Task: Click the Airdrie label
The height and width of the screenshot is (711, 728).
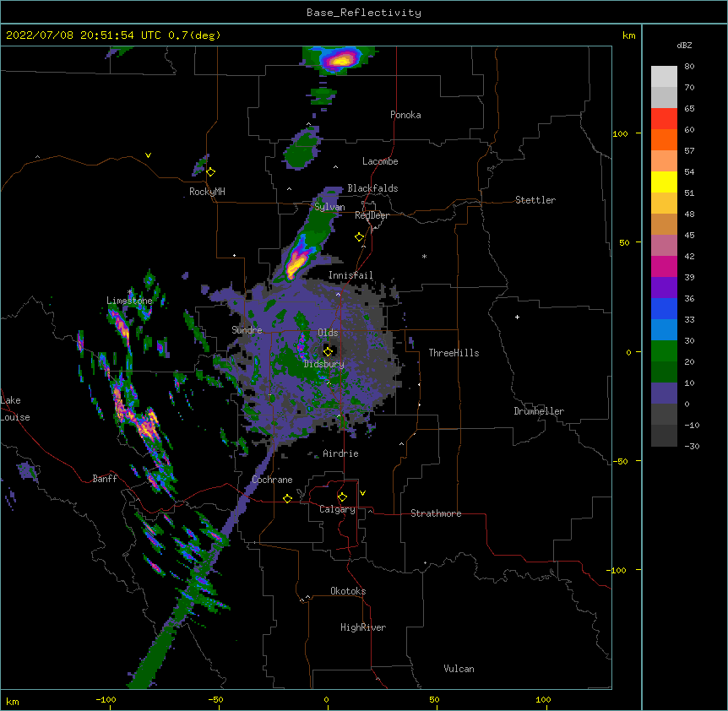Action: tap(341, 453)
